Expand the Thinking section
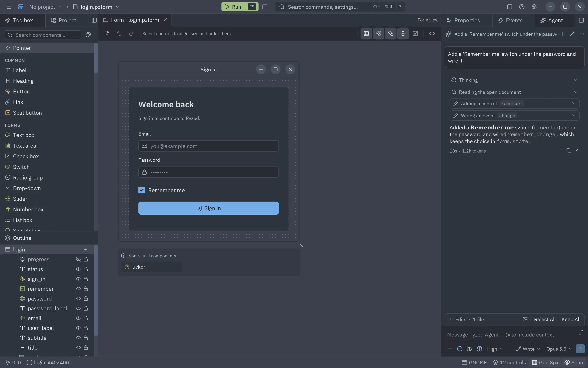Image resolution: width=588 pixels, height=368 pixels. point(514,80)
